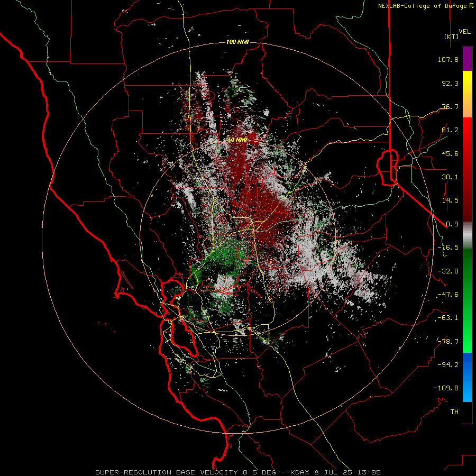Screen dimensions: 476x476
Task: Click the -0.9 legend value
Action: click(x=450, y=224)
